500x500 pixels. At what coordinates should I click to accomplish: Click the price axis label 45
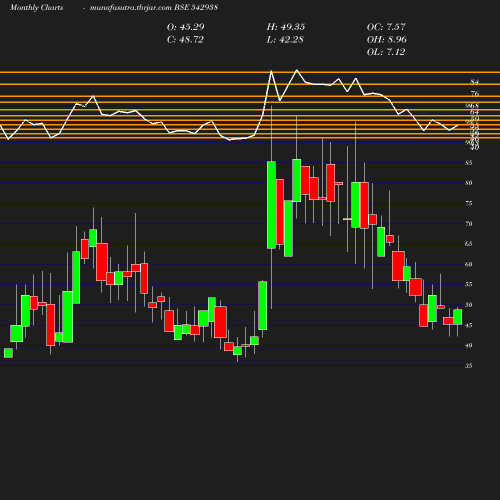click(469, 325)
